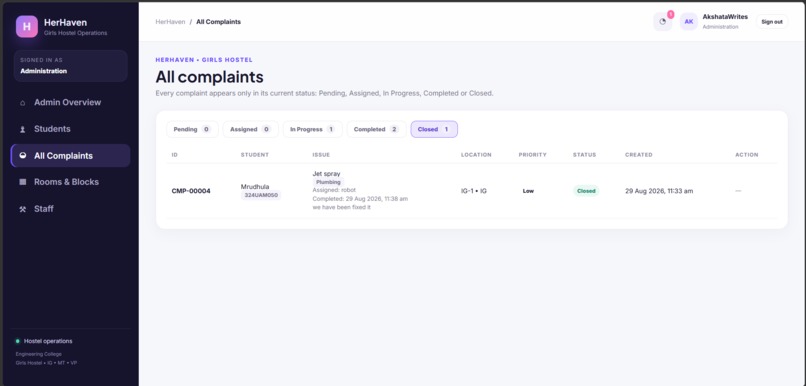The width and height of the screenshot is (806, 386).
Task: Click the Plumbing category tag
Action: (328, 182)
